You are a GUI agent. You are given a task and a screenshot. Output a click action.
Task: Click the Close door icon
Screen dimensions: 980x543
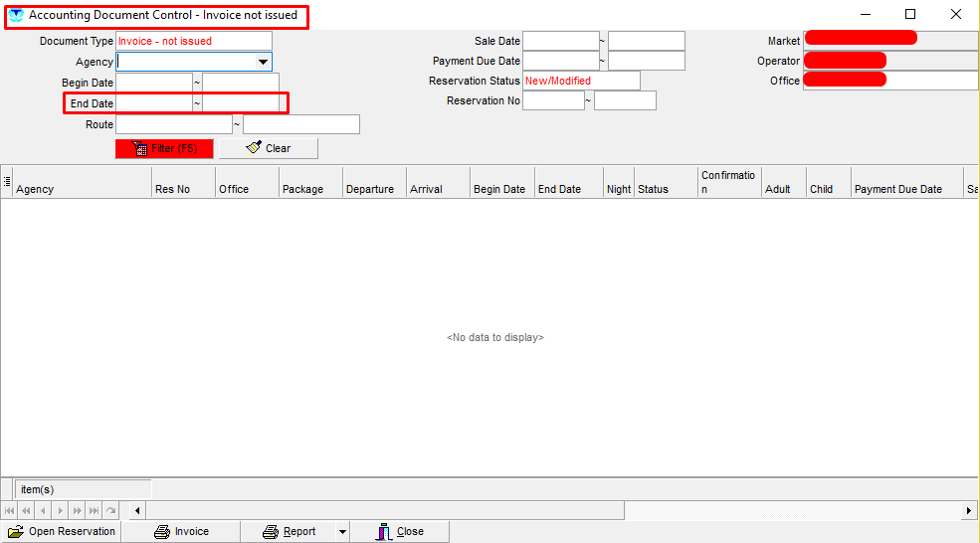click(383, 532)
